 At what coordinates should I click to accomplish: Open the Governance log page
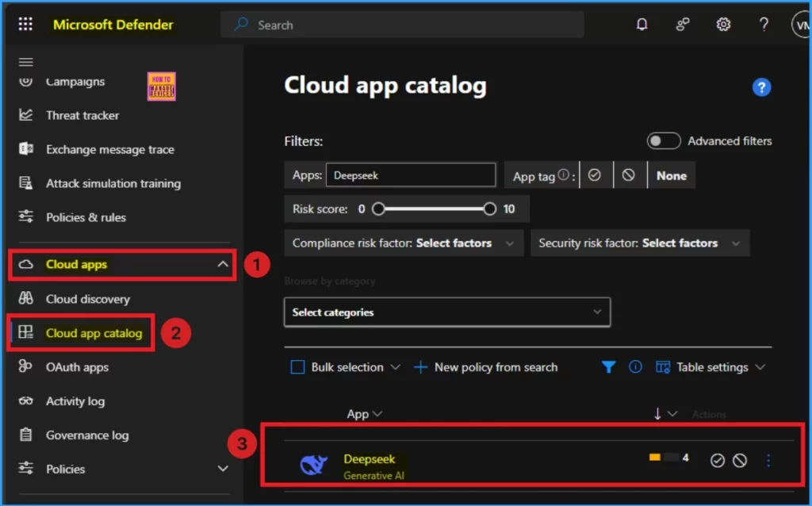[87, 435]
